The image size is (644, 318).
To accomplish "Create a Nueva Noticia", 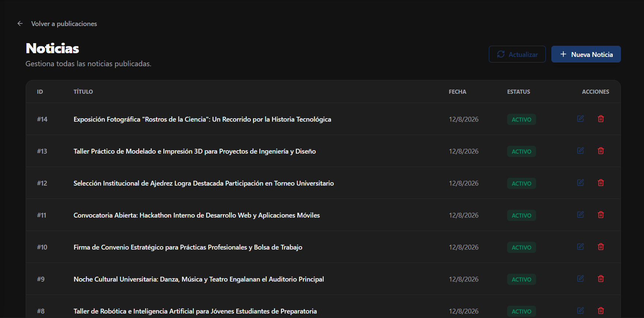I will point(586,54).
